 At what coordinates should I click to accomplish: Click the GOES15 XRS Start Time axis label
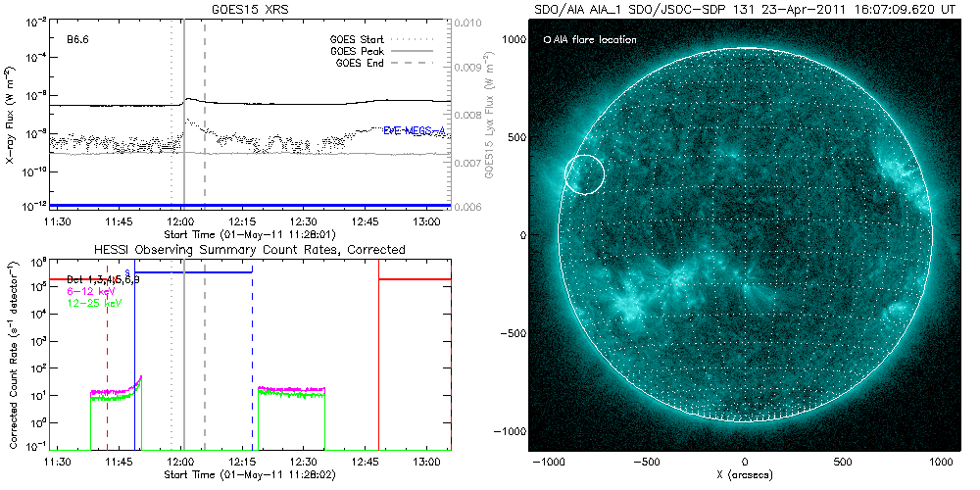click(251, 235)
